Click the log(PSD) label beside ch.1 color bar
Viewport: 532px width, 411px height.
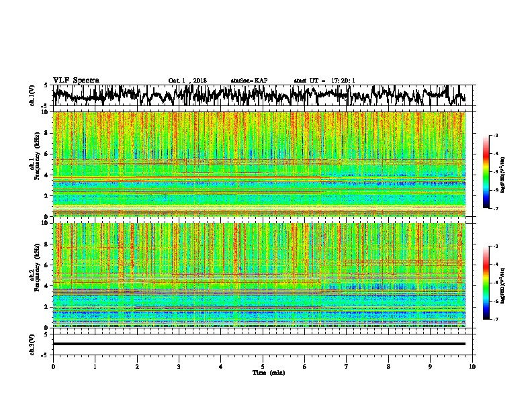[502, 175]
